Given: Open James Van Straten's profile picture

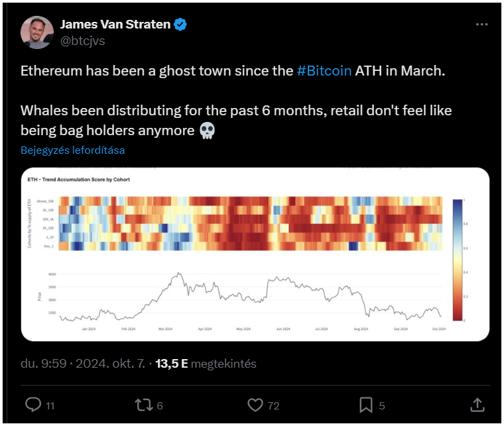Looking at the screenshot, I should click(37, 32).
